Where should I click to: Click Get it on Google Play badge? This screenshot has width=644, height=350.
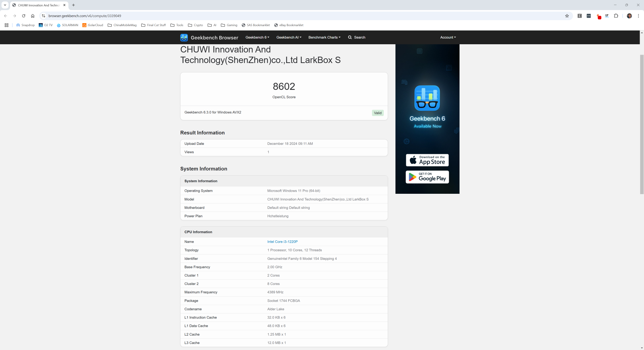coord(427,177)
